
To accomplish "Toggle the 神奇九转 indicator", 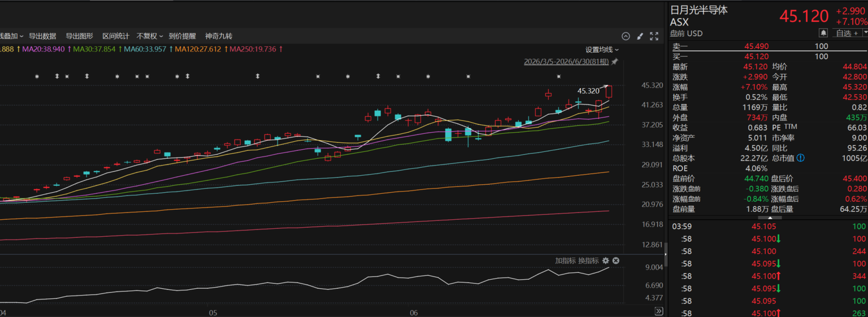I will point(219,36).
